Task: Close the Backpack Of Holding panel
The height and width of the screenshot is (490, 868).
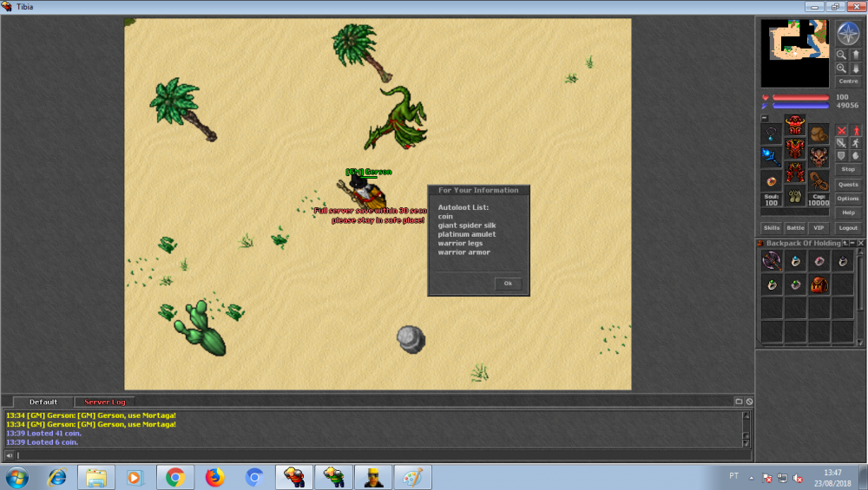Action: click(x=860, y=243)
